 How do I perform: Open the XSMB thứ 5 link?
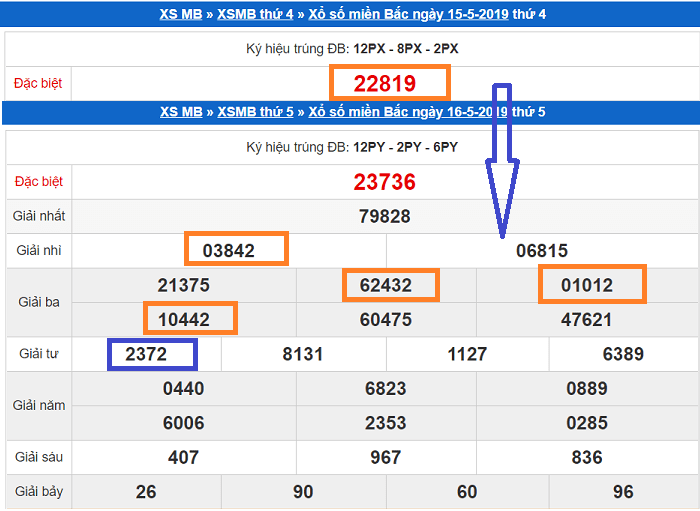255,112
